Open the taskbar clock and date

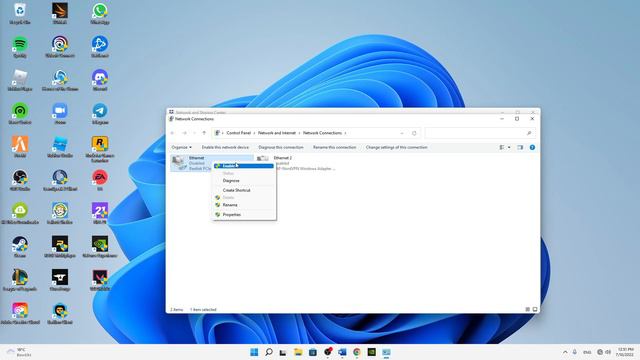pos(625,352)
